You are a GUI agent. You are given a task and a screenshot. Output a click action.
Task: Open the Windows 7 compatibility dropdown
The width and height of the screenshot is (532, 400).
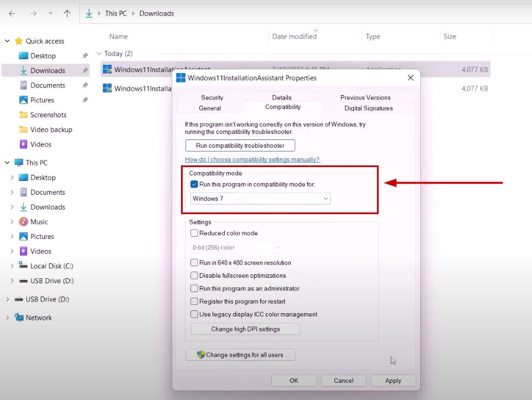(x=261, y=198)
